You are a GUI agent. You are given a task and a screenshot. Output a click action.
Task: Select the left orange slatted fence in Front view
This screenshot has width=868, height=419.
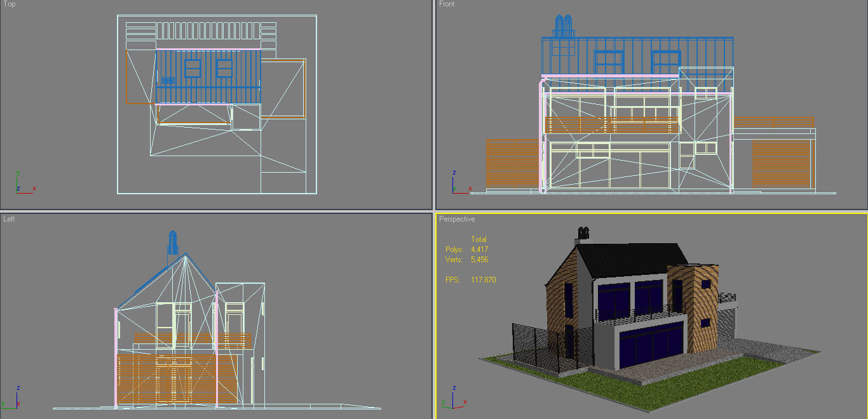(x=513, y=163)
